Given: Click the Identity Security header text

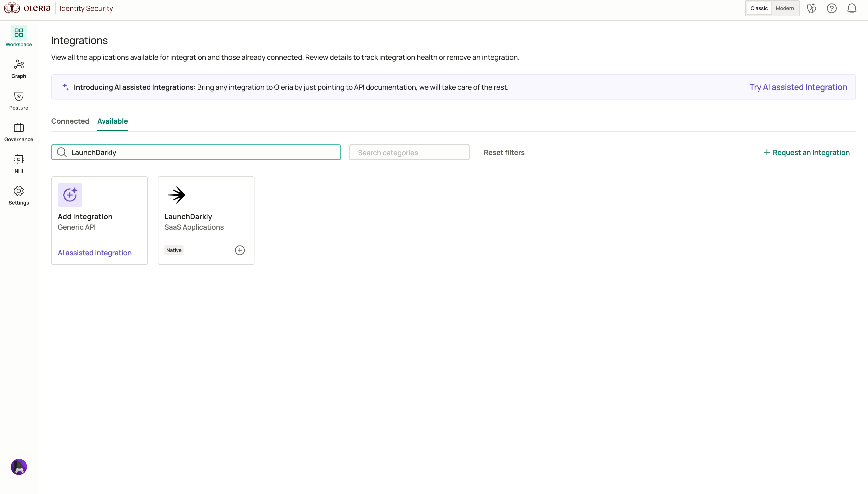Looking at the screenshot, I should pyautogui.click(x=86, y=9).
